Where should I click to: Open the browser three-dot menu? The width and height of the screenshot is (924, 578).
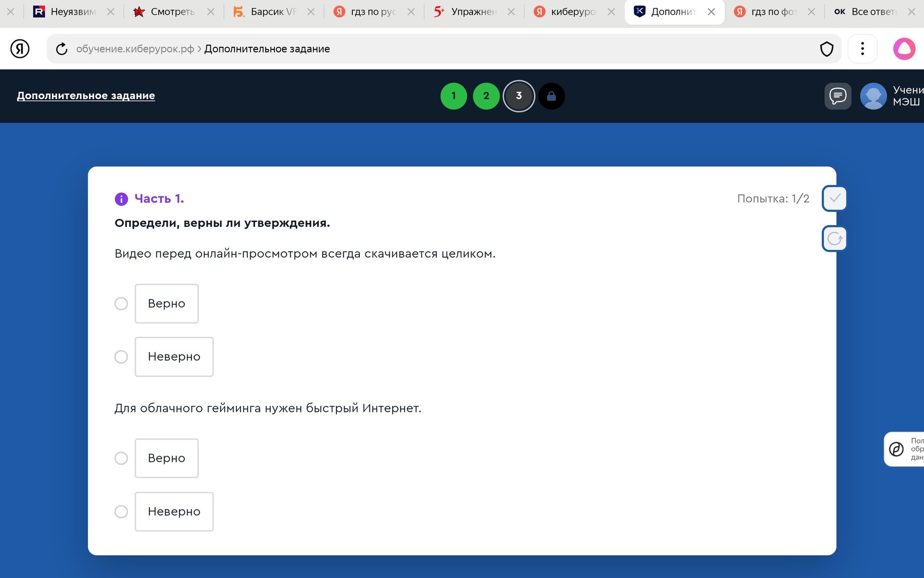pos(862,49)
